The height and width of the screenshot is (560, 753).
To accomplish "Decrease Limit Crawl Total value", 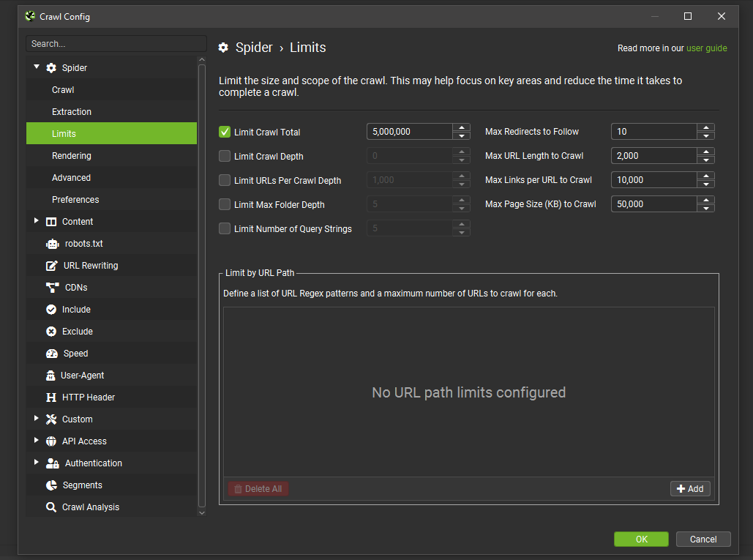I will click(462, 136).
